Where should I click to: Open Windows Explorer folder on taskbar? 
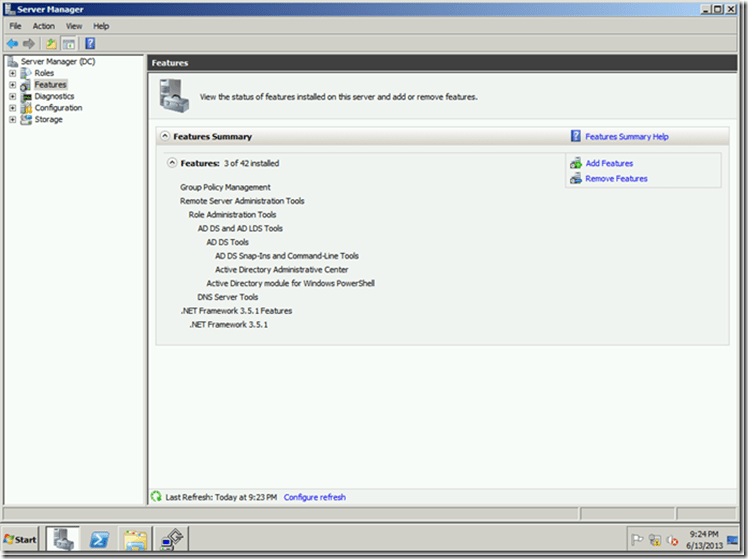pos(135,540)
